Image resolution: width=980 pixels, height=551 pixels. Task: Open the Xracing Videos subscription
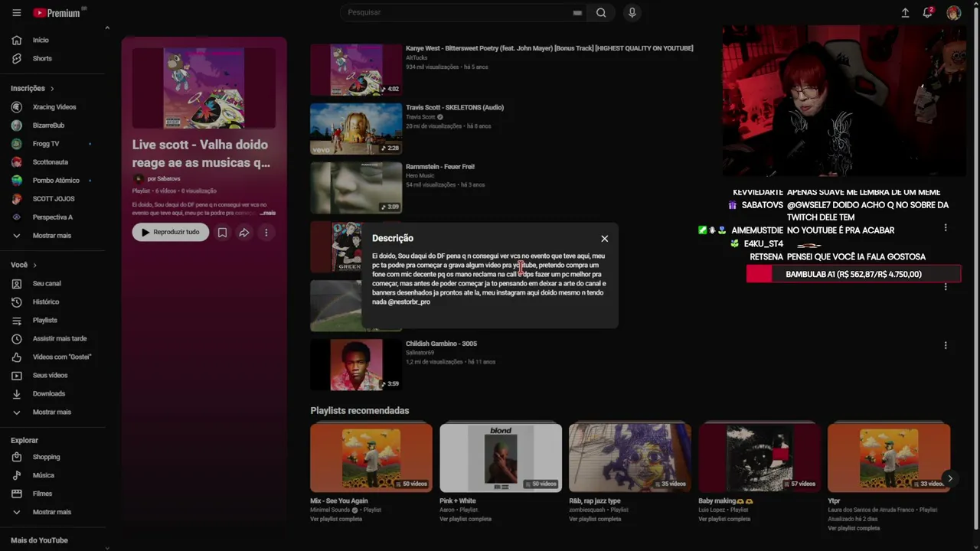[x=53, y=107]
